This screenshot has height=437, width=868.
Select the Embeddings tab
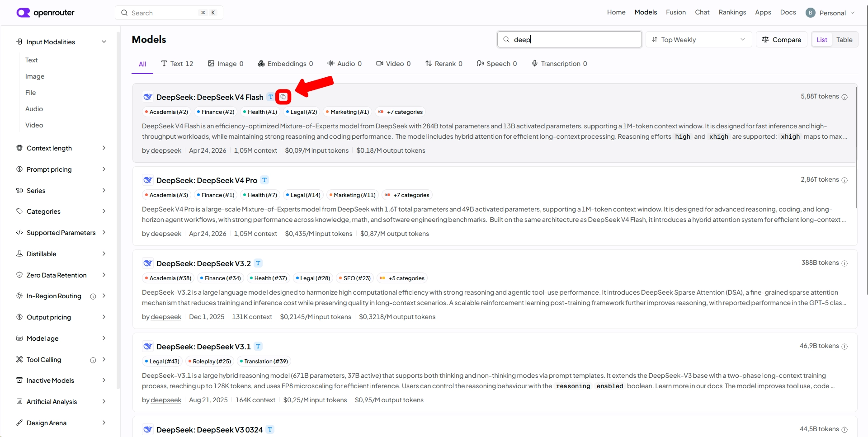[x=285, y=64]
